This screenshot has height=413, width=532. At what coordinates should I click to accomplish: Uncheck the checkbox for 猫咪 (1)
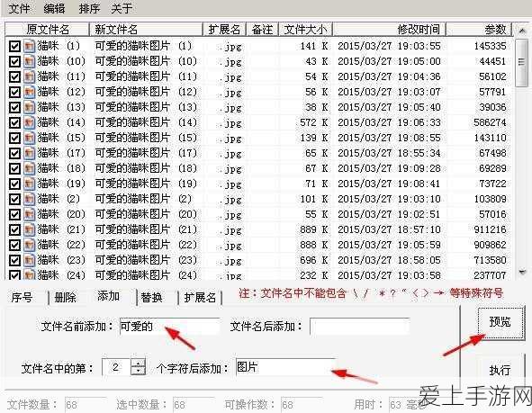click(x=14, y=47)
